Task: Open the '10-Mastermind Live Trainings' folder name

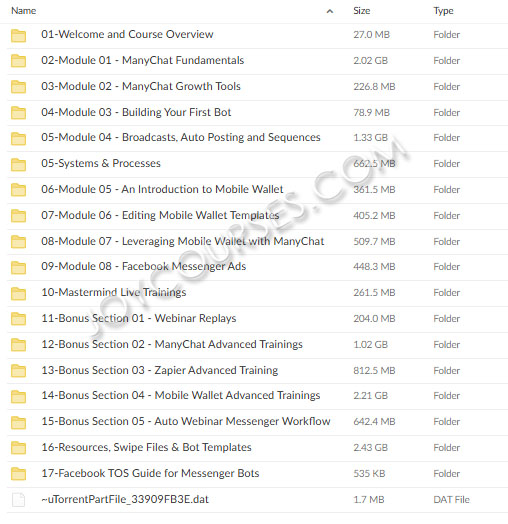Action: [x=114, y=292]
